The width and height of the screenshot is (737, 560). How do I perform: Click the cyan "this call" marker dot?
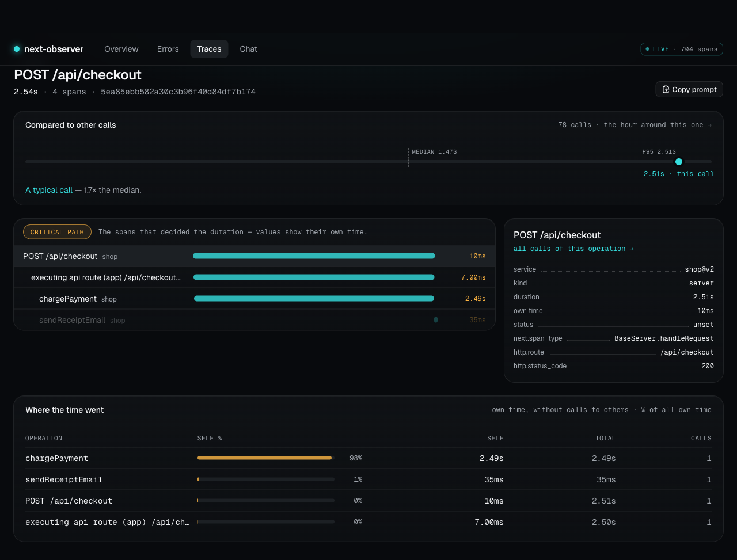pos(679,162)
